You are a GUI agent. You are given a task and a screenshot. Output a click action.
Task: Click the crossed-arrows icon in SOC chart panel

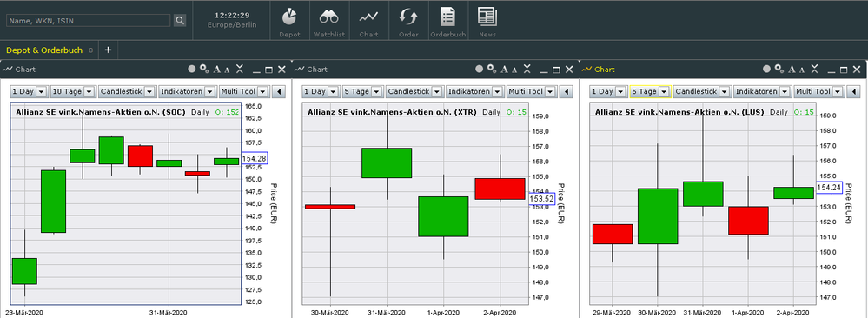pyautogui.click(x=240, y=70)
